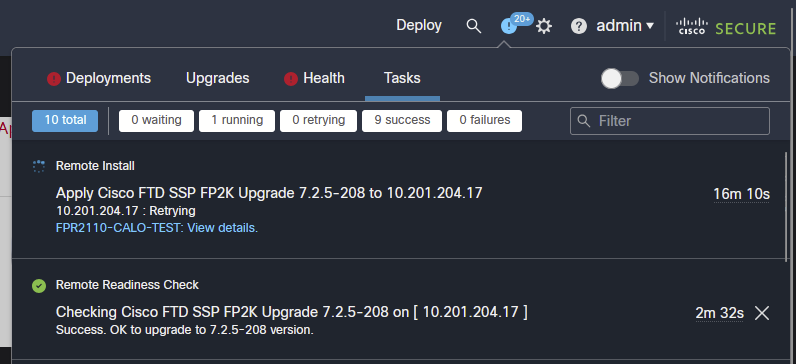This screenshot has width=796, height=364.
Task: Click the Remote Readiness Check heading
Action: (x=127, y=285)
